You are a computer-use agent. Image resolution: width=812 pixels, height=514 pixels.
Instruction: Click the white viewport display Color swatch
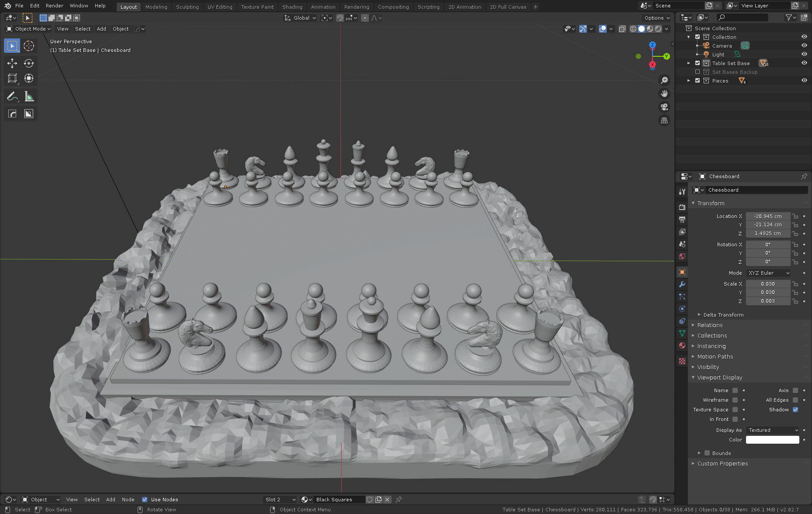(x=773, y=440)
